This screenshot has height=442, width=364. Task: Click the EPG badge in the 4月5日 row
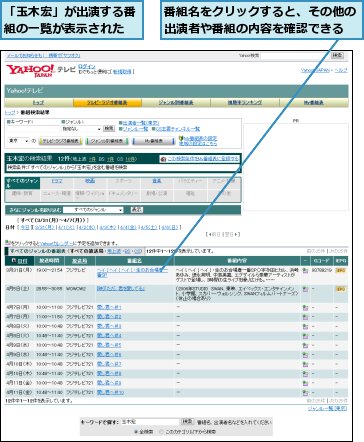[341, 289]
